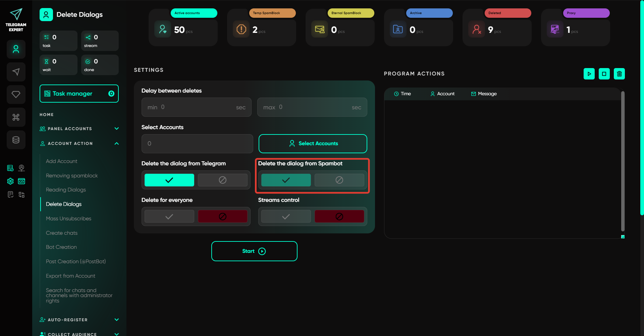Click the database icon in left sidebar
This screenshot has height=336, width=644.
click(16, 140)
